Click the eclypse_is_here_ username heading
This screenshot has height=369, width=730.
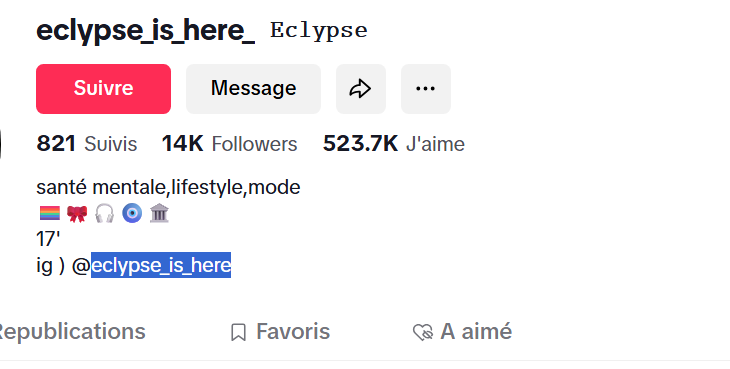click(145, 31)
